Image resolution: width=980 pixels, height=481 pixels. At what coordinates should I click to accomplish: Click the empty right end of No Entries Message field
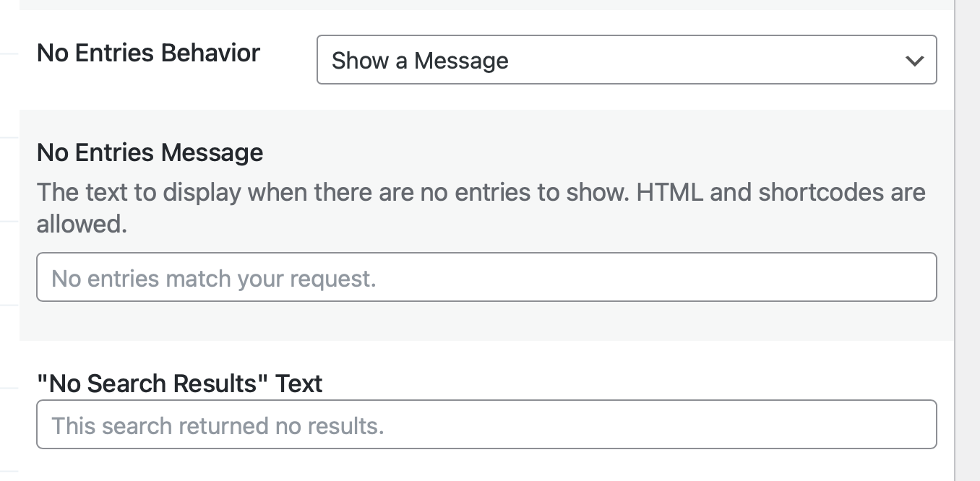point(867,277)
